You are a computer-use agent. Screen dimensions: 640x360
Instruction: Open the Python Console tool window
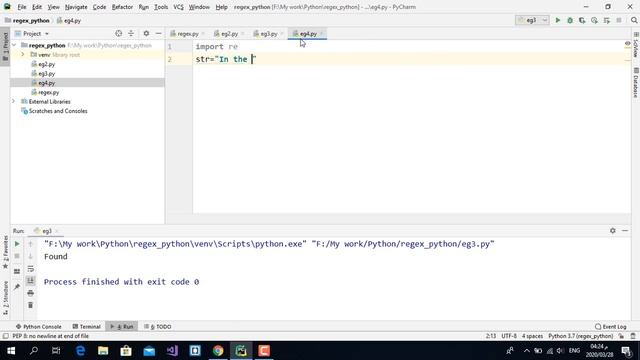click(38, 327)
